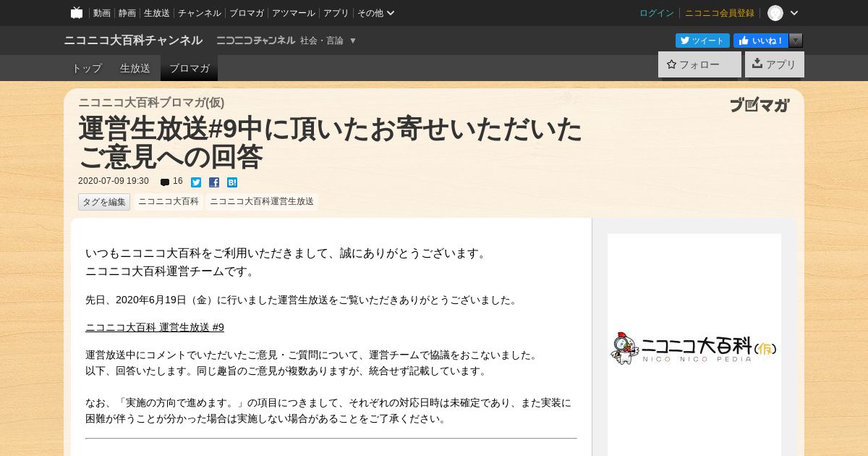Screen dimensions: 868x456
Task: Bookmark article with Hatena B! icon
Action: tap(232, 182)
